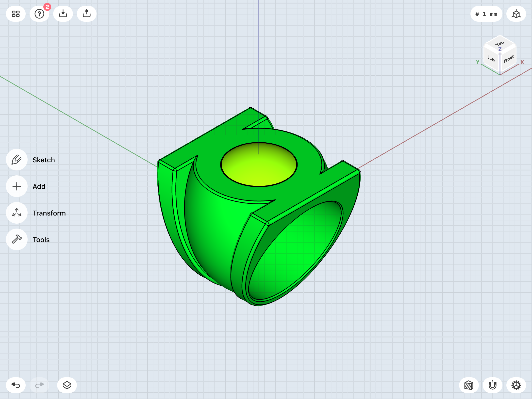Toggle the perspective view cube icon
The height and width of the screenshot is (399, 532).
[x=516, y=14]
